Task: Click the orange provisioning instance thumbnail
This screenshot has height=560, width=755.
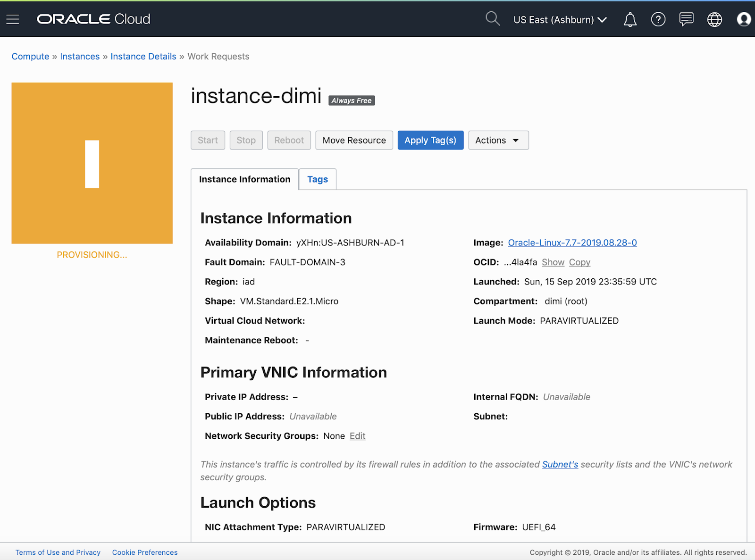Action: (92, 163)
